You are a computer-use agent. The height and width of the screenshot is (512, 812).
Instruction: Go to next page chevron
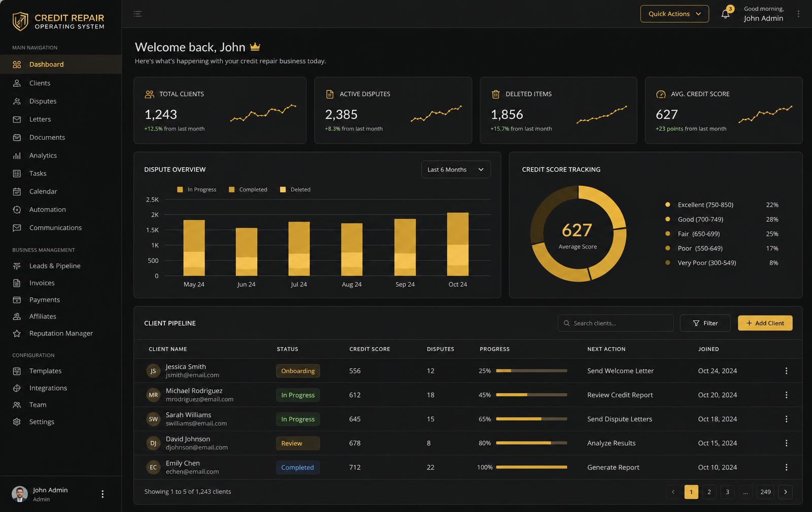[x=786, y=492]
